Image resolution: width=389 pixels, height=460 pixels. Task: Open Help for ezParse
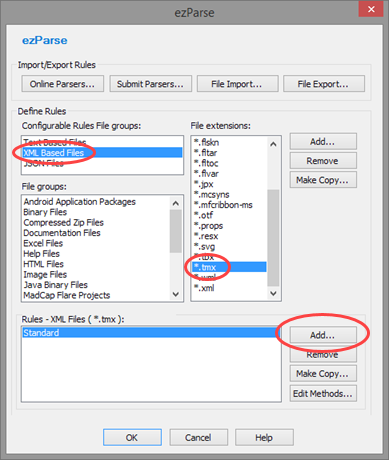tap(264, 437)
